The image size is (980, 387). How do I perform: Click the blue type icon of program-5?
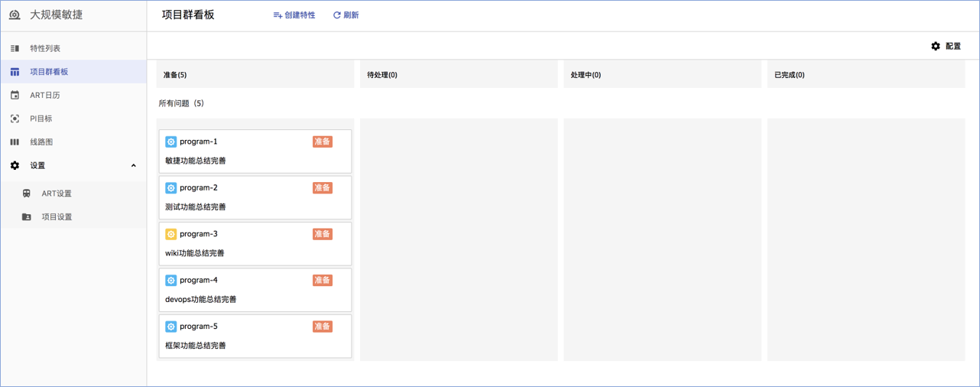[x=171, y=327]
